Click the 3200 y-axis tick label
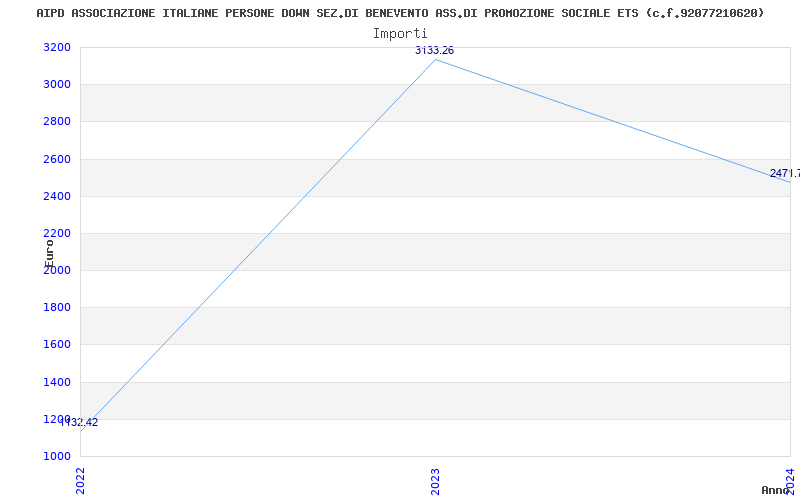The image size is (800, 500). point(57,47)
